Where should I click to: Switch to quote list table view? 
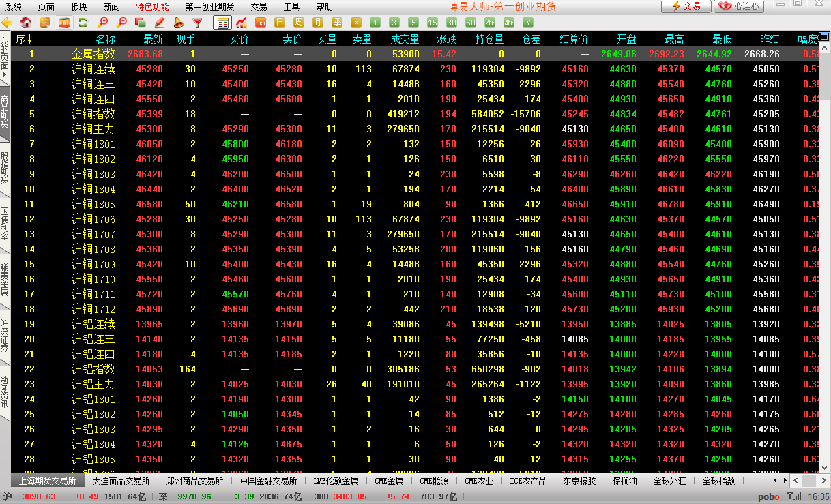[222, 23]
